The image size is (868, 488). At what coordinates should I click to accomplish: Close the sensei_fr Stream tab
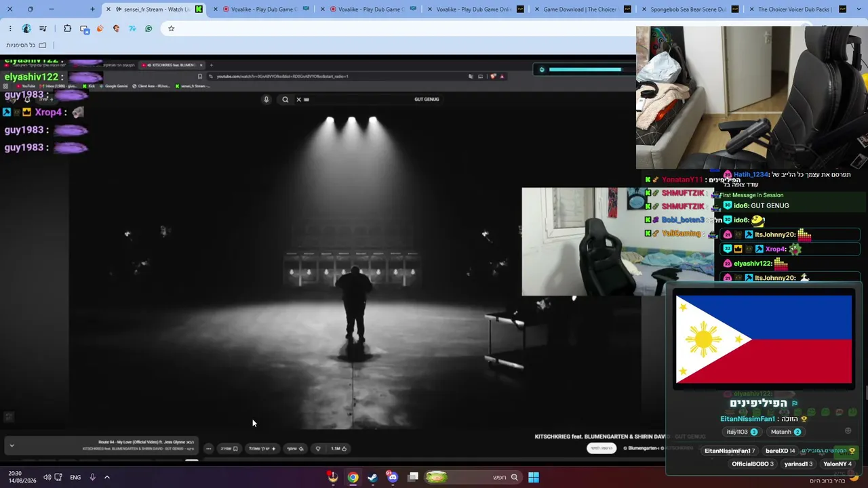click(108, 9)
